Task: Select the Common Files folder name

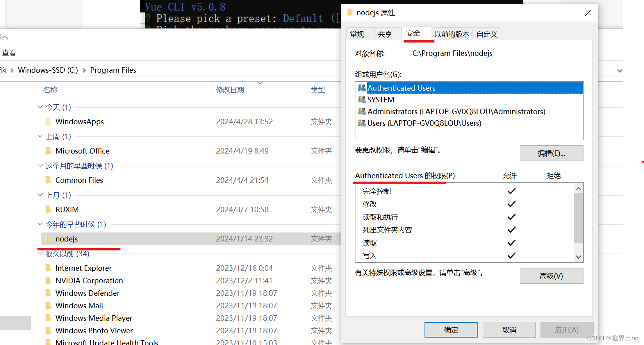Action: 79,180
